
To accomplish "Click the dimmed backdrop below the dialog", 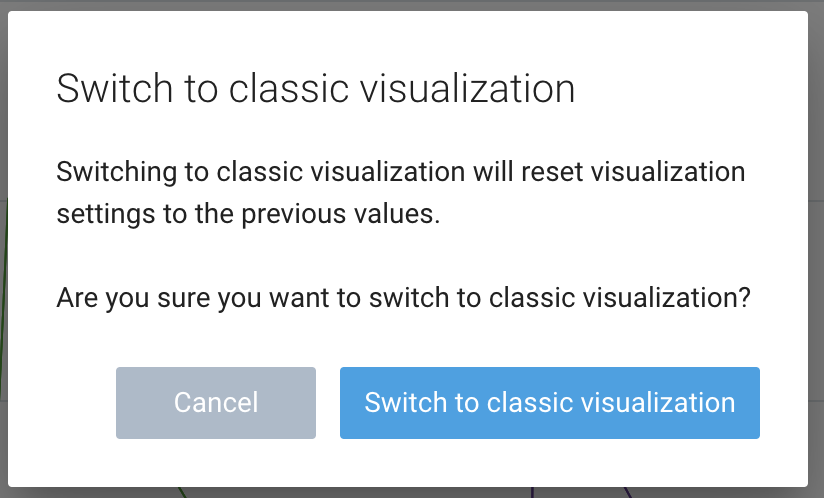I will pyautogui.click(x=400, y=492).
